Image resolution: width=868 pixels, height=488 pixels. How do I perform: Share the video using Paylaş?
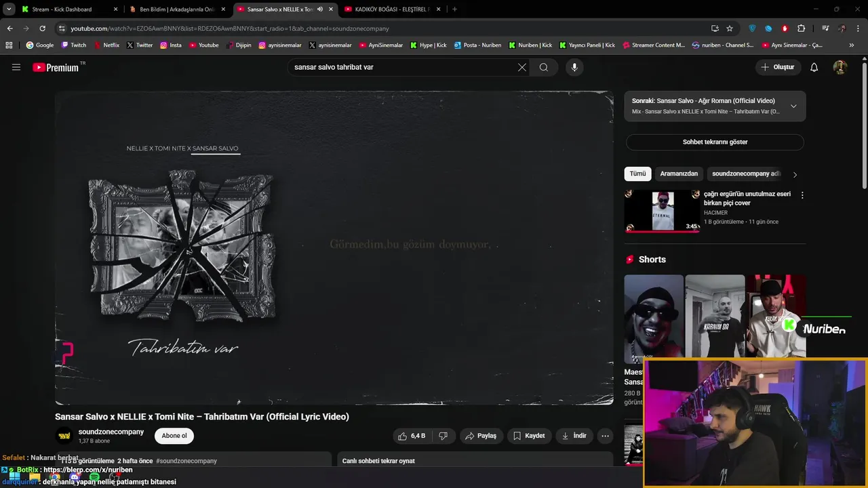(481, 436)
